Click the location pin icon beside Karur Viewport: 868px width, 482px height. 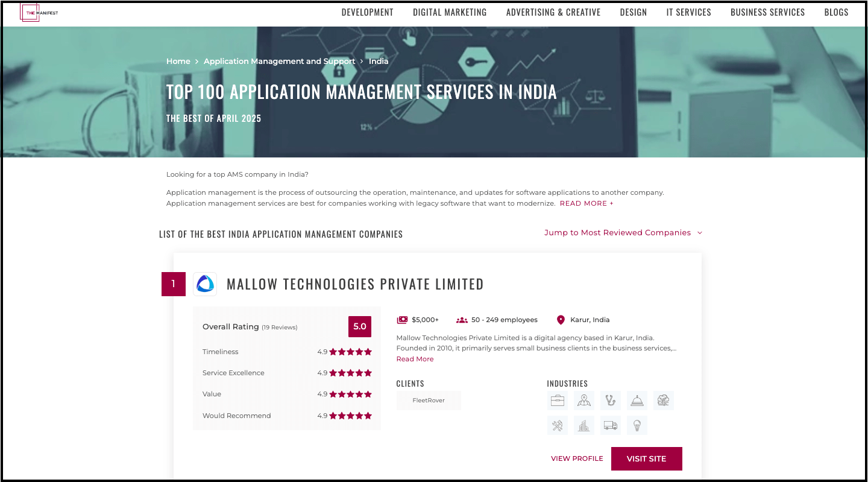[561, 320]
